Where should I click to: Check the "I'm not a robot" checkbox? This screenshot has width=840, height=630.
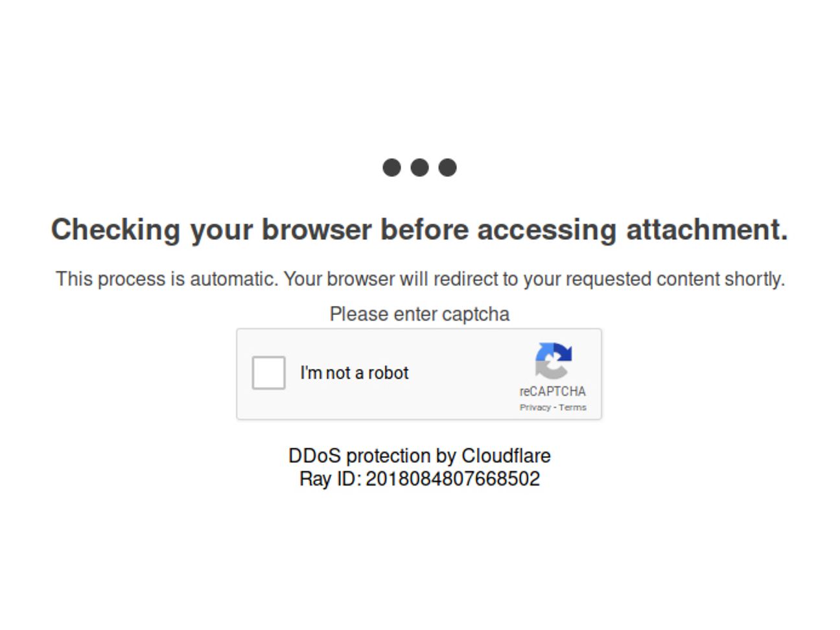click(x=268, y=373)
